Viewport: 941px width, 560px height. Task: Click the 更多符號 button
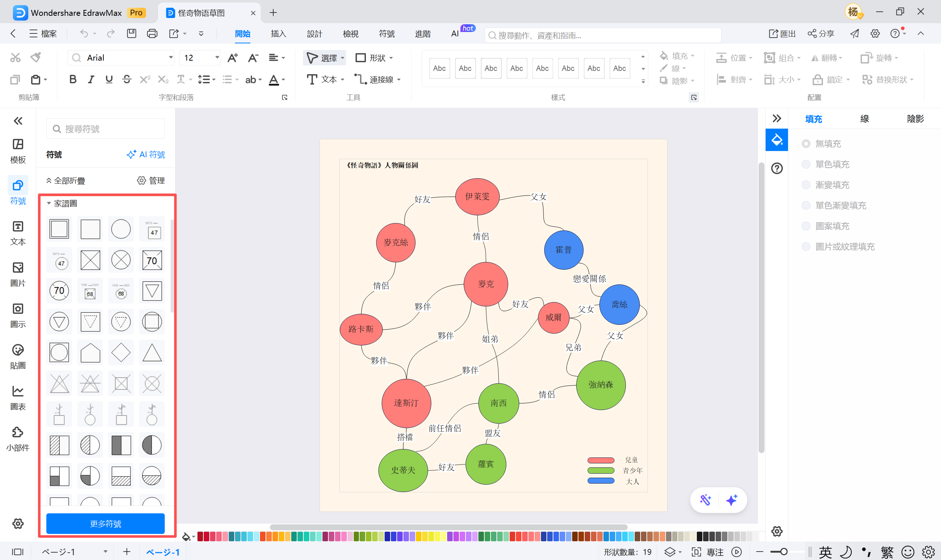[106, 523]
